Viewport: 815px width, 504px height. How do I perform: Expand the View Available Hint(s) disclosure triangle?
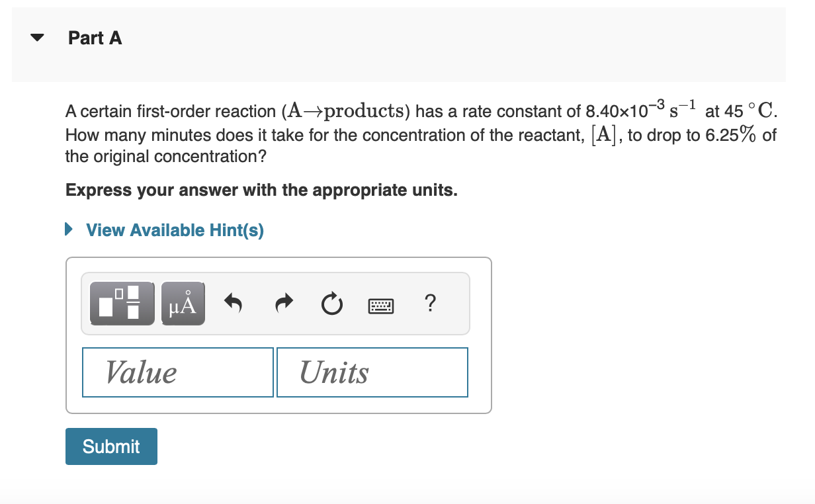pos(69,230)
